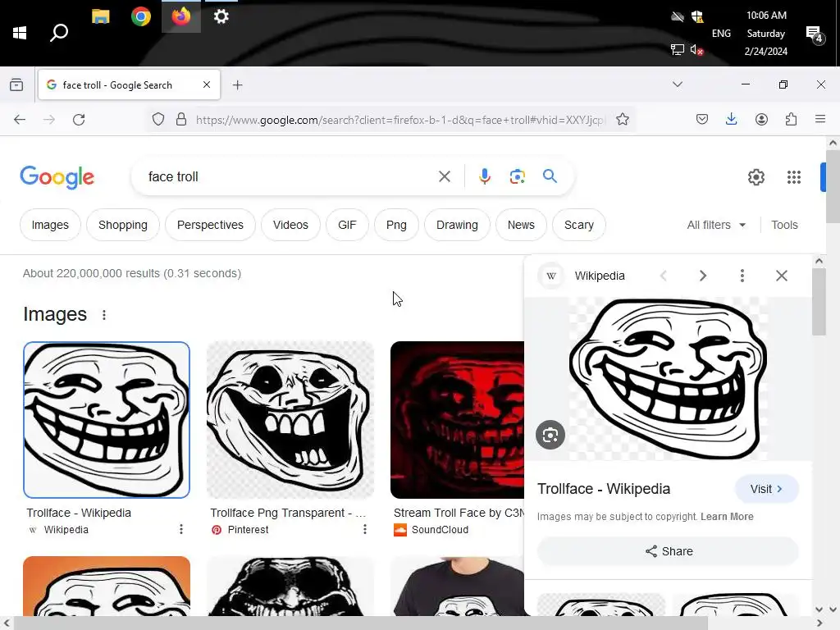840x630 pixels.
Task: Apply the Scary filter chip
Action: pos(579,225)
